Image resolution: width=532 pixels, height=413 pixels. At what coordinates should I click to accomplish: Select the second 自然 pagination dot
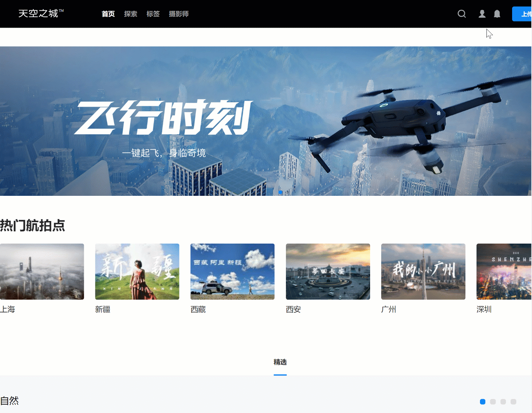493,402
